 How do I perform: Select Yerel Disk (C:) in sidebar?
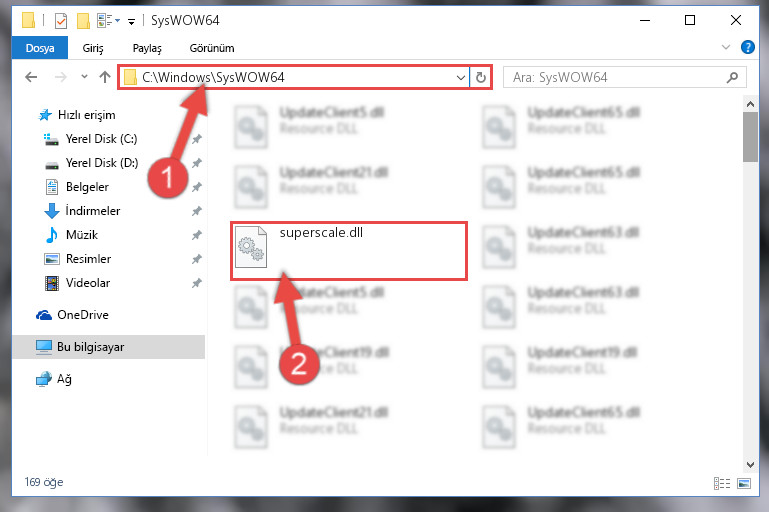[x=102, y=139]
